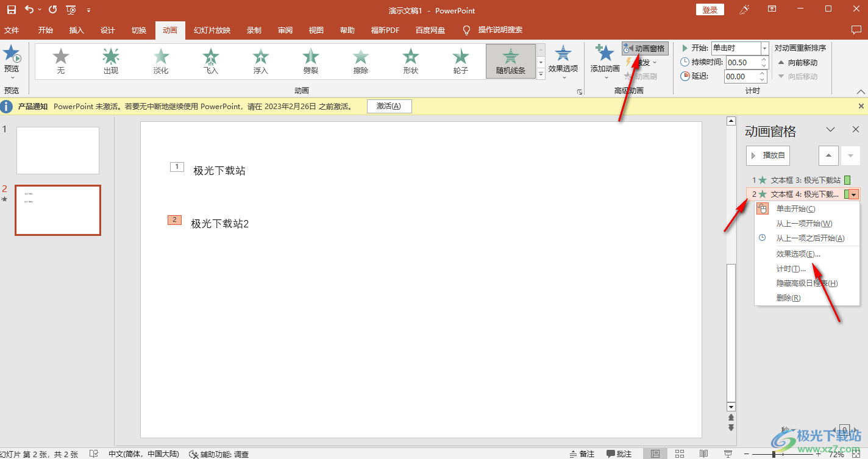Viewport: 868px width, 459px height.
Task: Click the Redo icon in quick access
Action: 52,10
